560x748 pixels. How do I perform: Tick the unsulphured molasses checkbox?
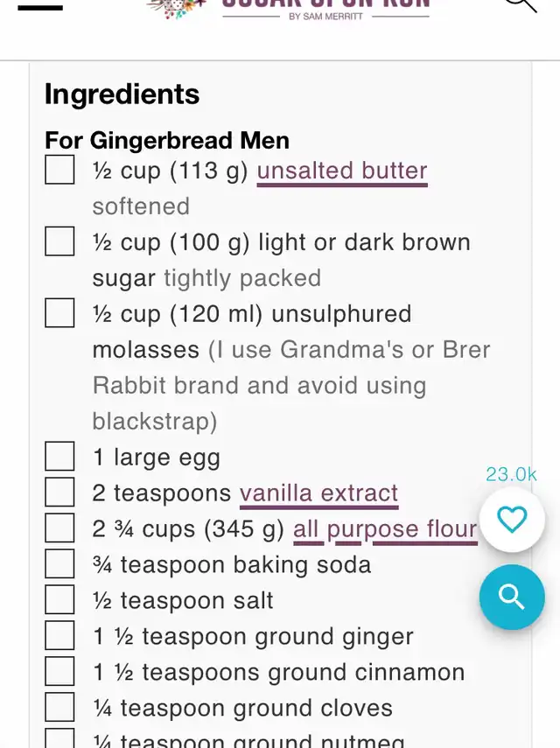59,312
